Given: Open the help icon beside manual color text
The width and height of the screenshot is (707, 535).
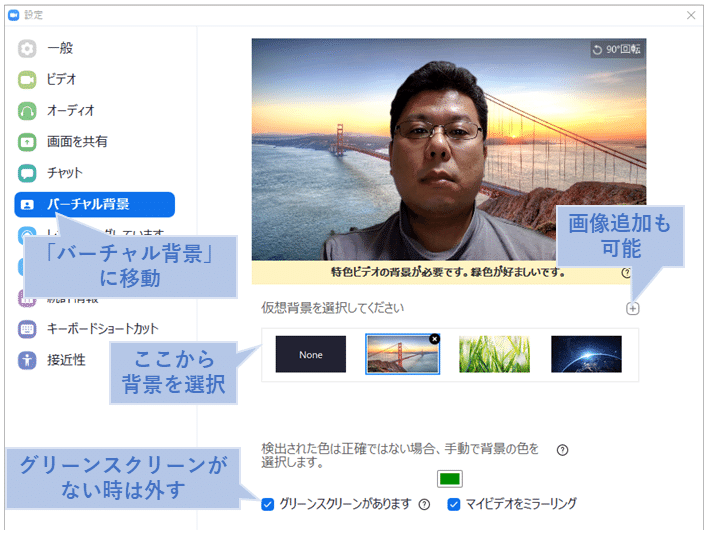Looking at the screenshot, I should [562, 450].
